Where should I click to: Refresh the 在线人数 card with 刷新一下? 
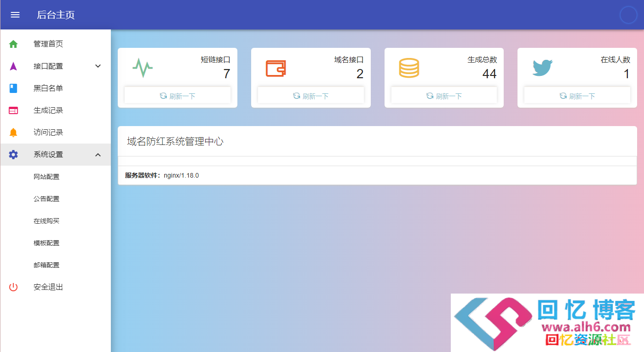tap(577, 96)
